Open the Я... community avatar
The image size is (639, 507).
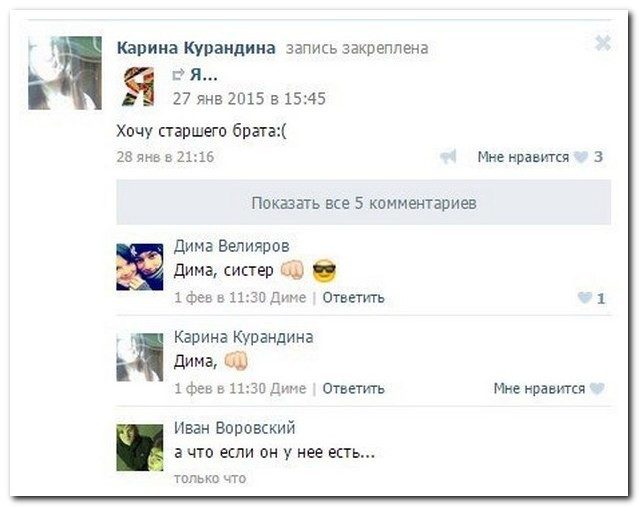pos(139,86)
